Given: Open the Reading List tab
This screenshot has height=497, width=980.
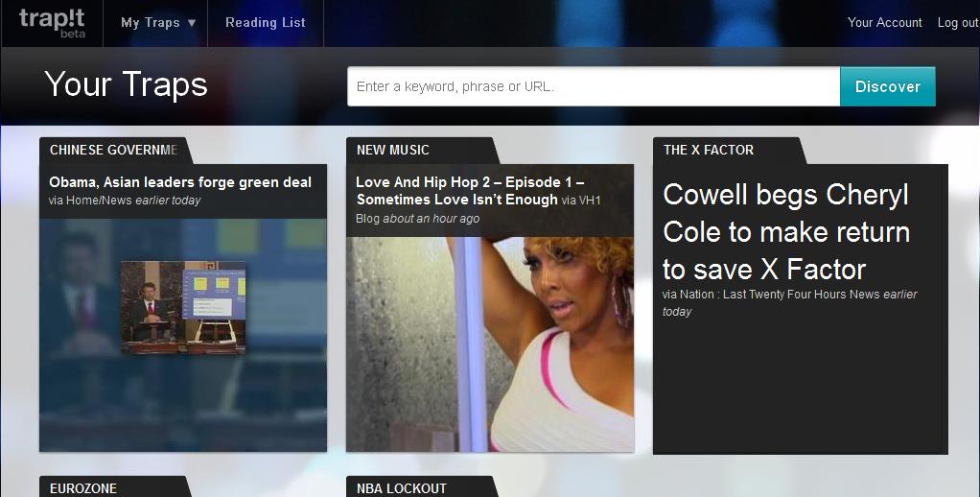Looking at the screenshot, I should [265, 22].
